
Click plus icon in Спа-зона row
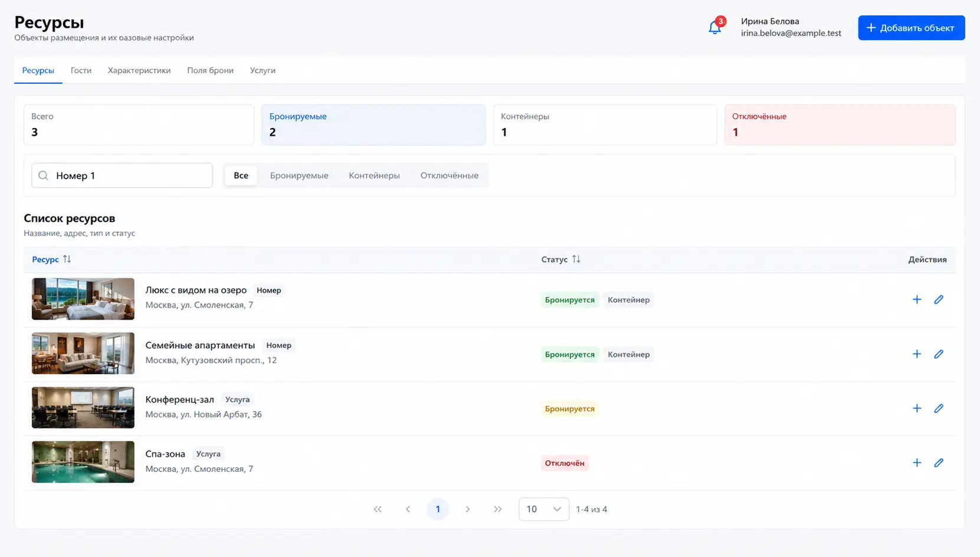pyautogui.click(x=917, y=463)
